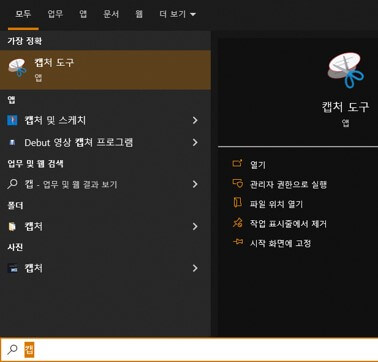Choose 파일 위치 열기
Image resolution: width=378 pixels, height=362 pixels.
tap(276, 204)
